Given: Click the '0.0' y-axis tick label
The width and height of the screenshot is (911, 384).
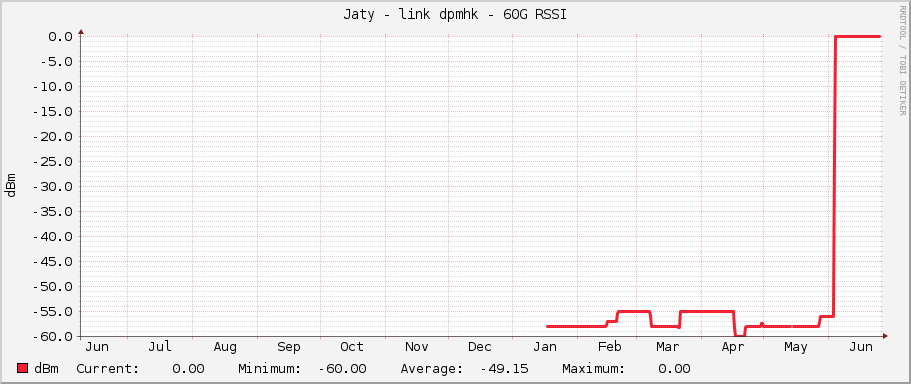Looking at the screenshot, I should pos(61,37).
